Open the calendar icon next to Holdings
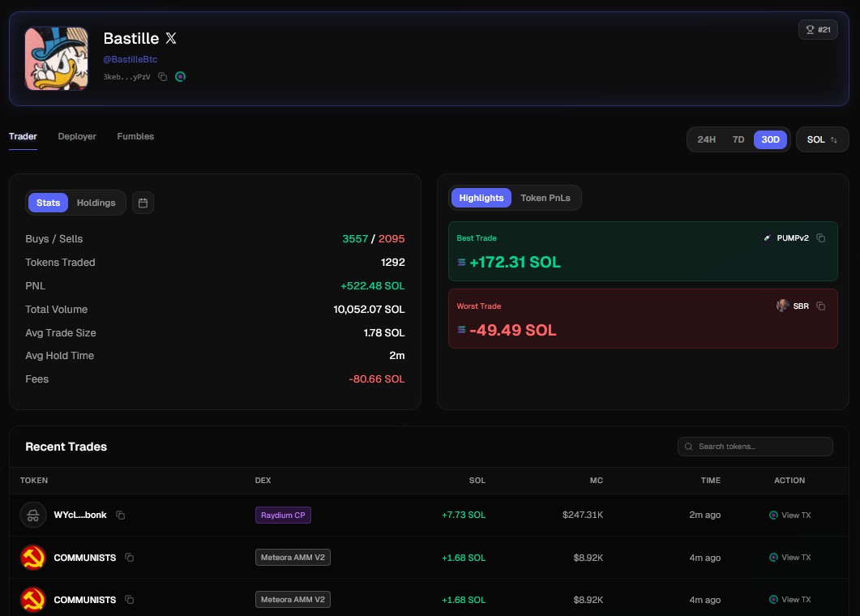 coord(143,203)
